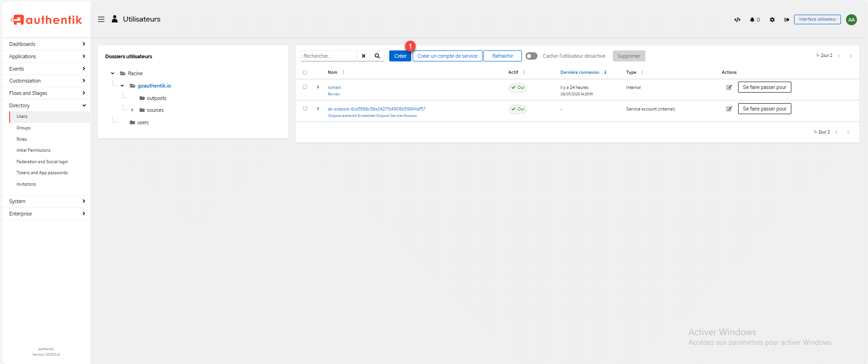This screenshot has height=364, width=868.
Task: Click the blue Créer button
Action: pos(400,56)
